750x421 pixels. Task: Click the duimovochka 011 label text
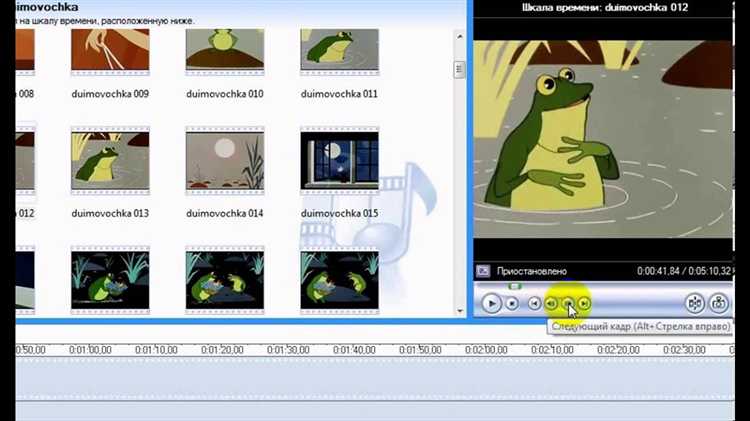pyautogui.click(x=339, y=94)
